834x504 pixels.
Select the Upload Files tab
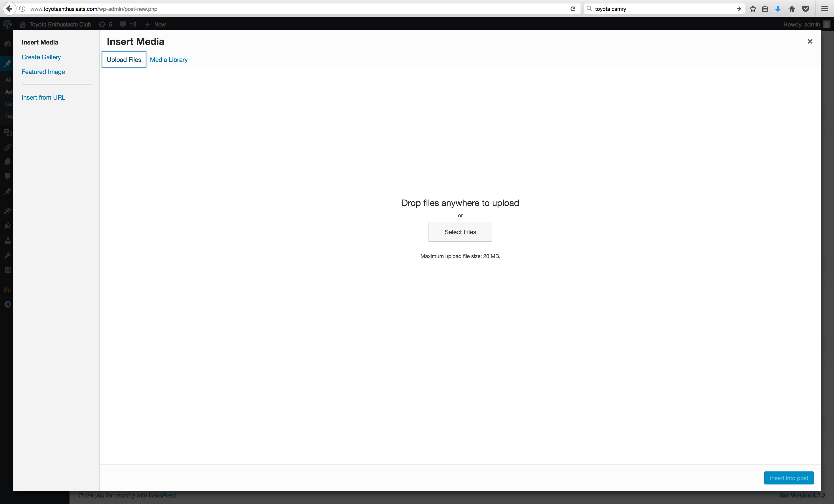124,59
